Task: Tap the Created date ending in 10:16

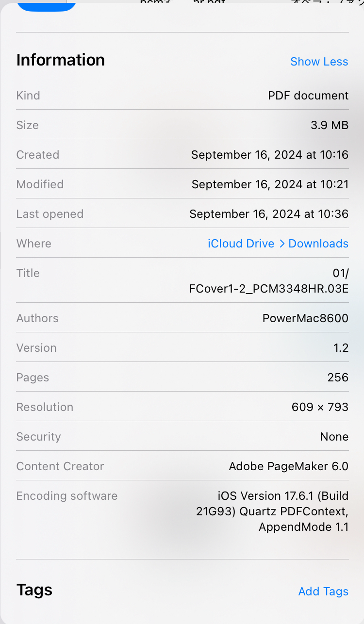Action: [270, 155]
